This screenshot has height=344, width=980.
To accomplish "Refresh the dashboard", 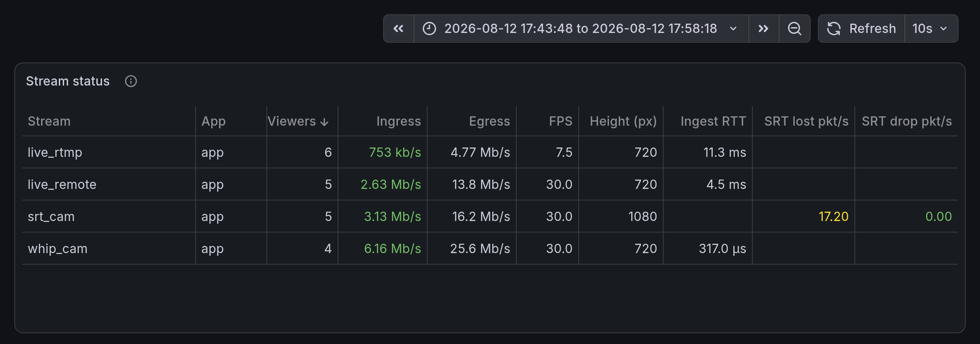I will (862, 29).
